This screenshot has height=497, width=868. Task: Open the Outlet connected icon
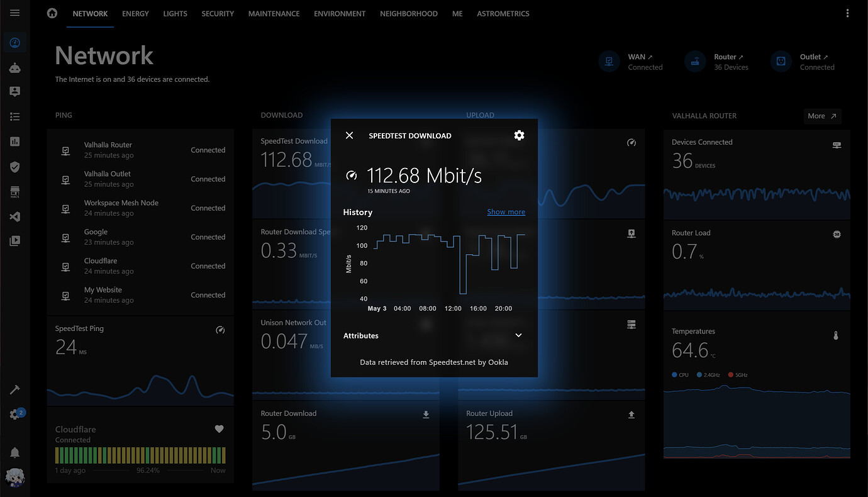pyautogui.click(x=780, y=62)
